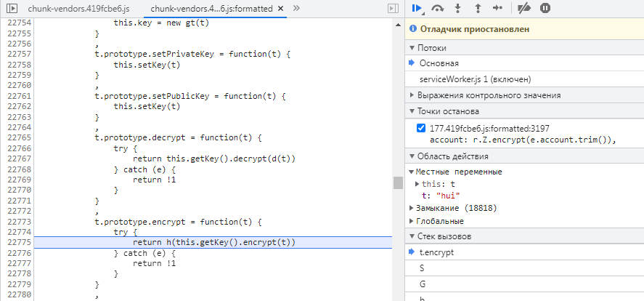Step out of current function
This screenshot has height=301, width=644.
click(x=477, y=8)
